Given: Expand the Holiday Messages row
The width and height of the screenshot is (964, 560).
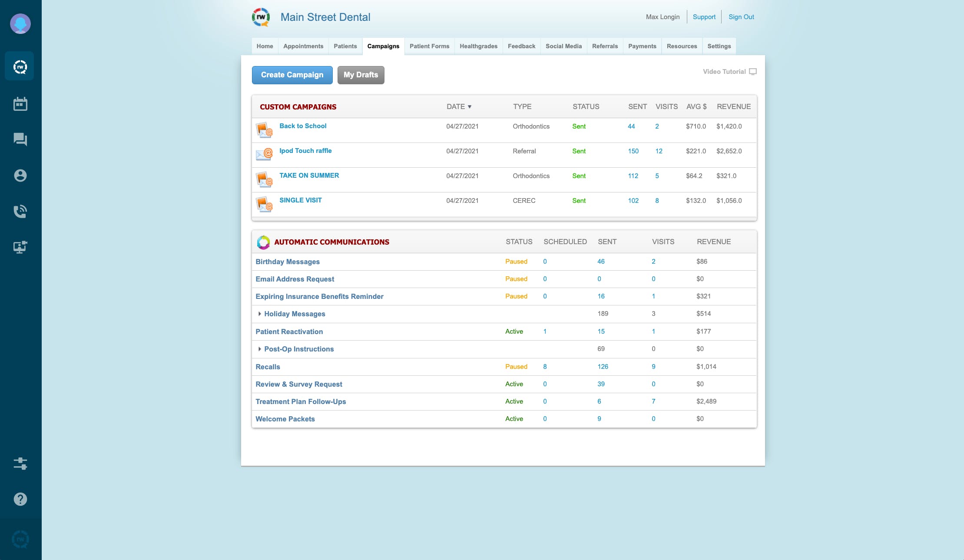Looking at the screenshot, I should pos(260,314).
